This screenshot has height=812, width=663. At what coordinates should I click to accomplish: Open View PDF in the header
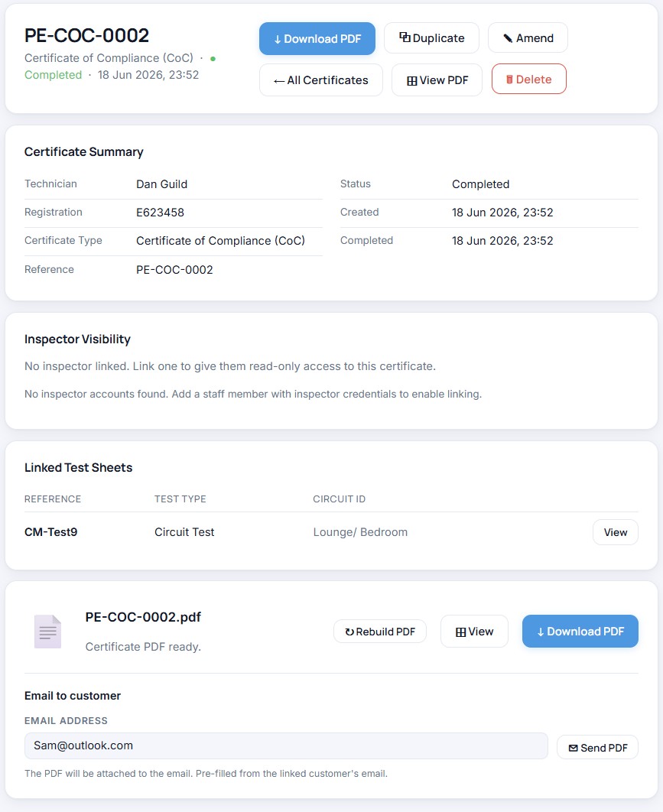[437, 80]
